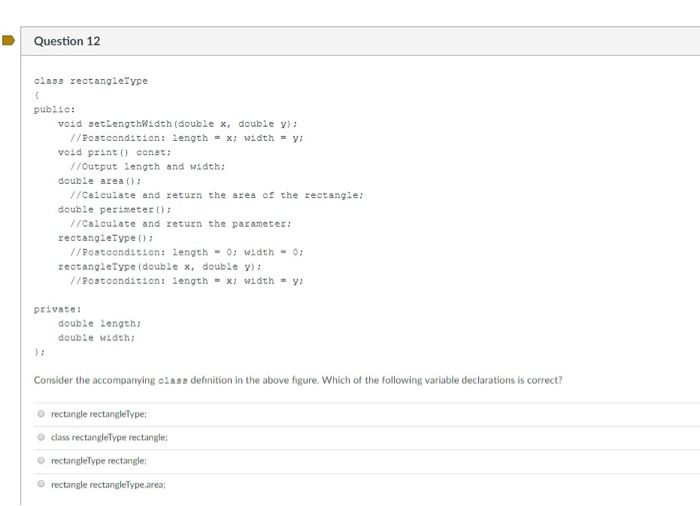Click '//Postcondition: length = 0; width = 0;'
This screenshot has height=506, width=700.
(187, 252)
